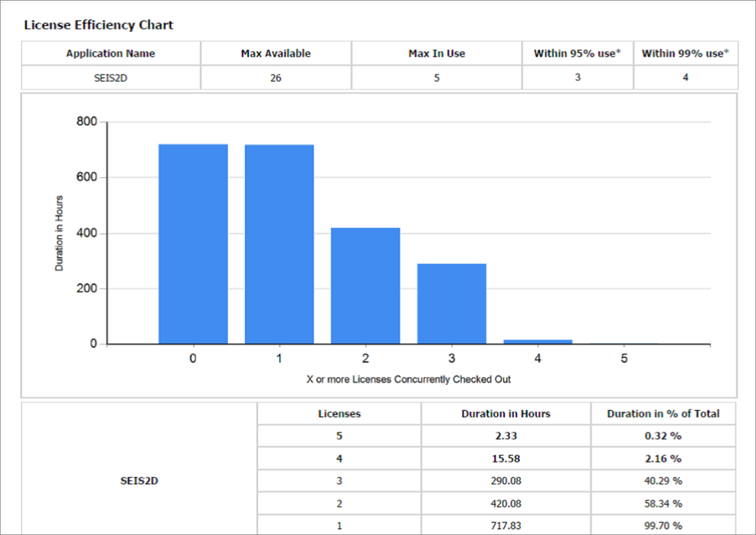This screenshot has width=756, height=535.
Task: Click the Within 95% use* header
Action: (577, 53)
